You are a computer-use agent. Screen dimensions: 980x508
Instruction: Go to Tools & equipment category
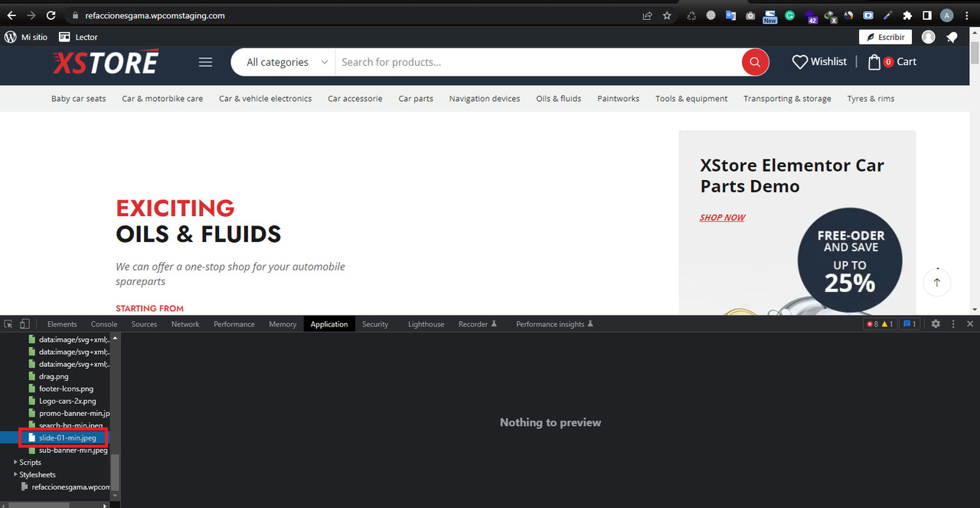point(691,99)
